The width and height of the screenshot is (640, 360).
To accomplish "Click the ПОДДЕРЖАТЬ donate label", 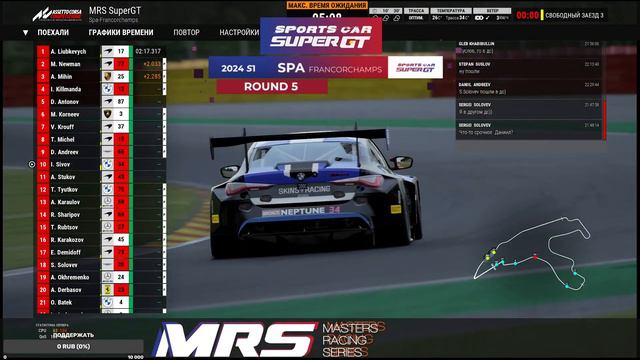I will [73, 335].
